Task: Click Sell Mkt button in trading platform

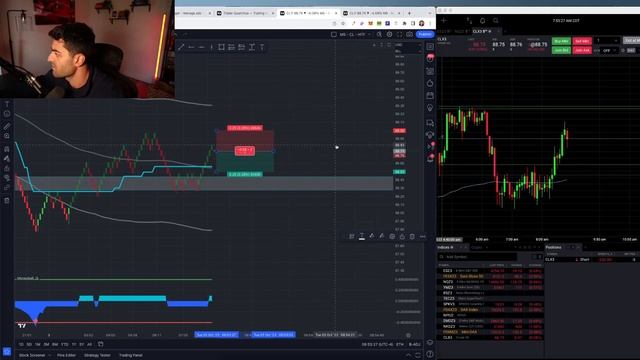Action: (582, 41)
